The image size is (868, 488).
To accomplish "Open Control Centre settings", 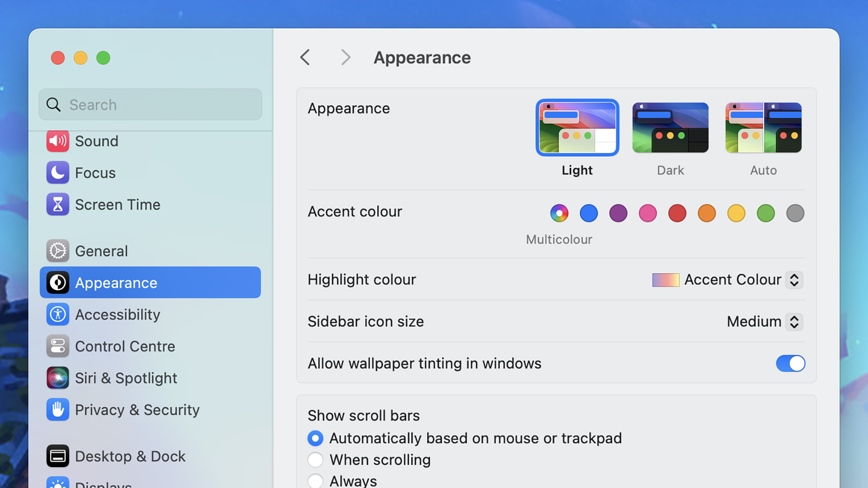I will point(58,346).
